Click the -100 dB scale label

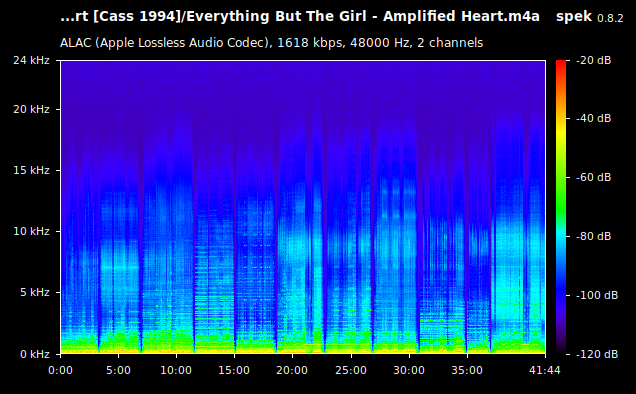[597, 295]
